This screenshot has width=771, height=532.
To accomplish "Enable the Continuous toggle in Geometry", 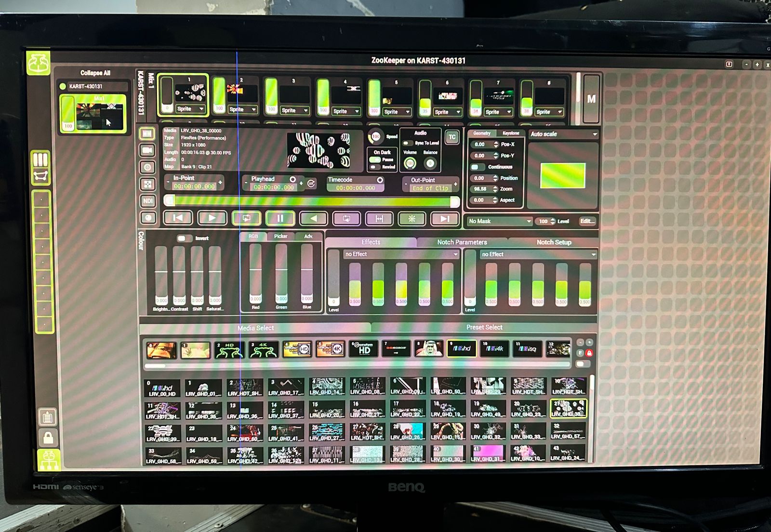I will 478,166.
